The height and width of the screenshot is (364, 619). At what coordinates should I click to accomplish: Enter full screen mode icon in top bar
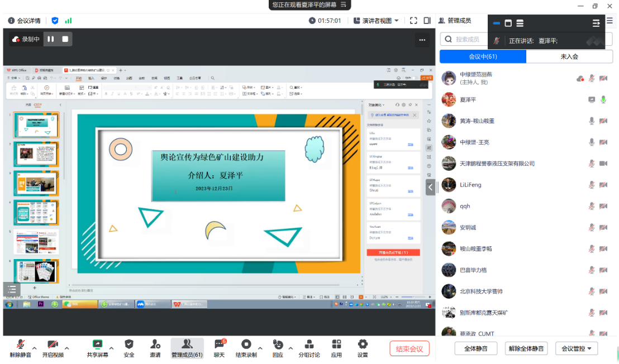413,21
